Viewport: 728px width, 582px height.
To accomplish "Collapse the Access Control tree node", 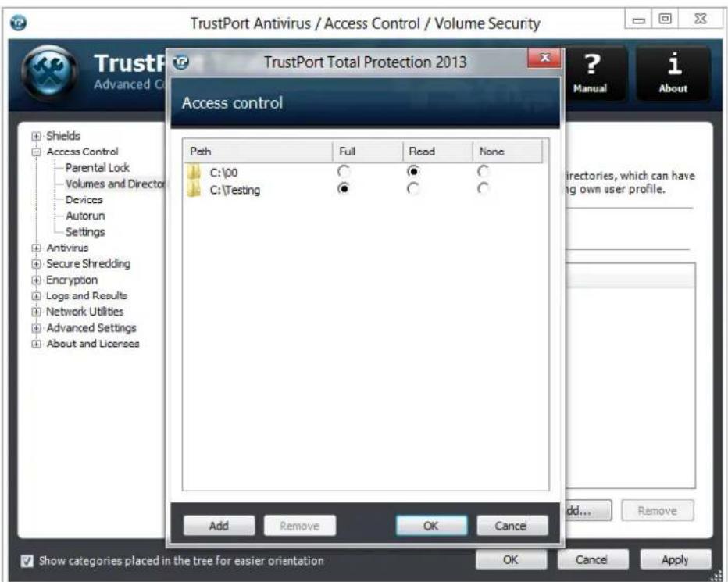I will tap(36, 152).
